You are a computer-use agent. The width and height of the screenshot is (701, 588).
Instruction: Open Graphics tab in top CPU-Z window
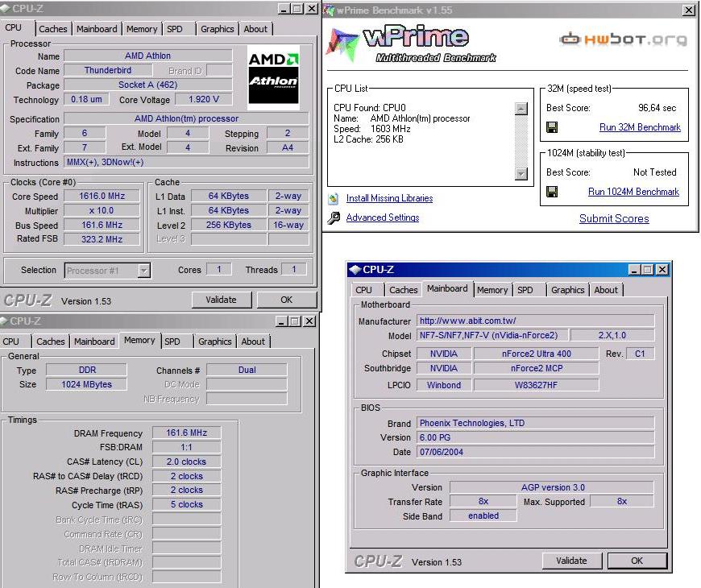218,29
